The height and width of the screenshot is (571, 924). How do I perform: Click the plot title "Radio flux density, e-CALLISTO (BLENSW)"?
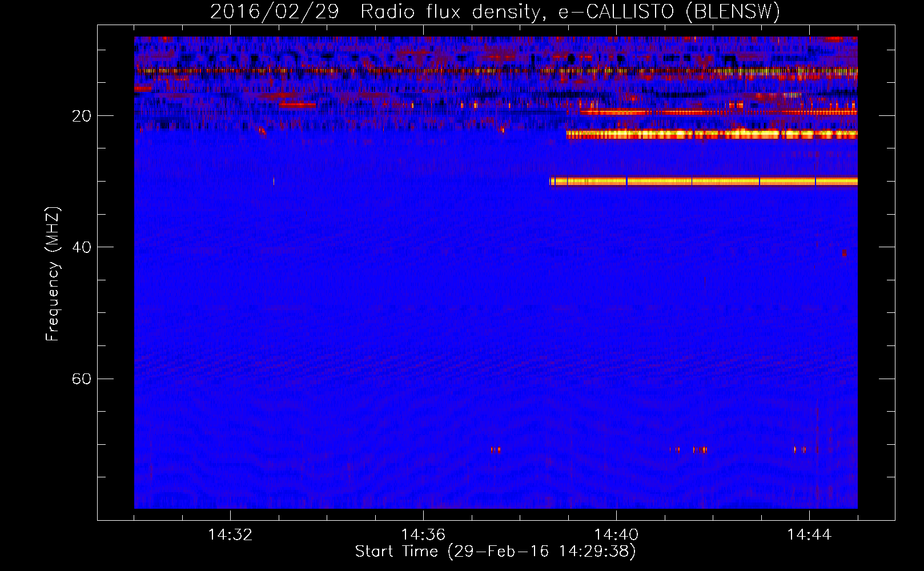(570, 12)
